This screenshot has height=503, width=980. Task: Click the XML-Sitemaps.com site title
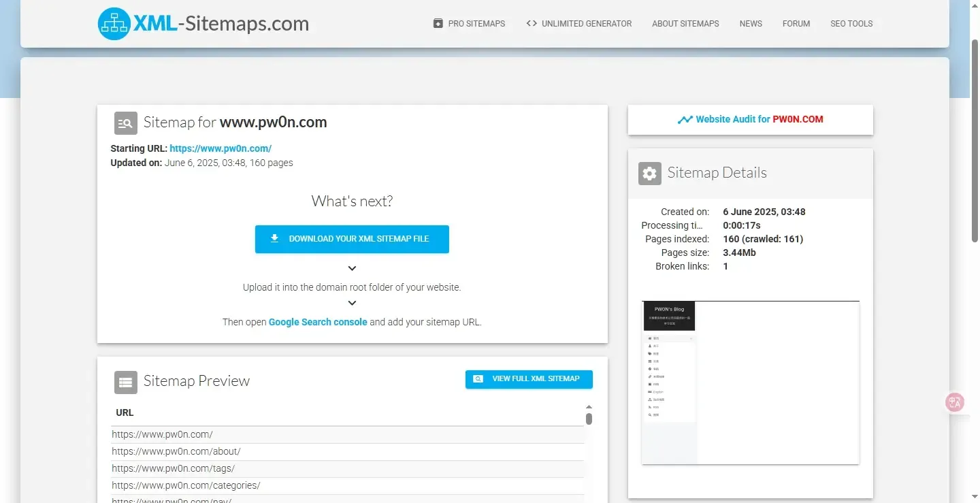pos(221,24)
